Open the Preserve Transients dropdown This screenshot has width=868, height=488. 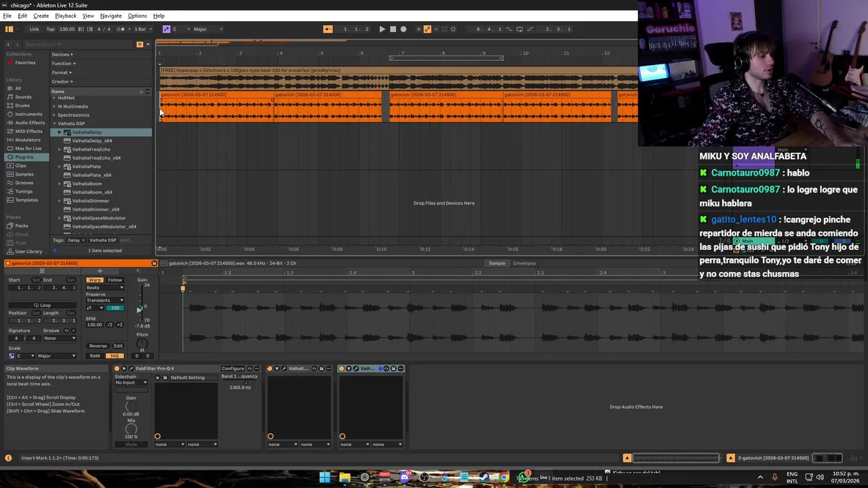105,300
